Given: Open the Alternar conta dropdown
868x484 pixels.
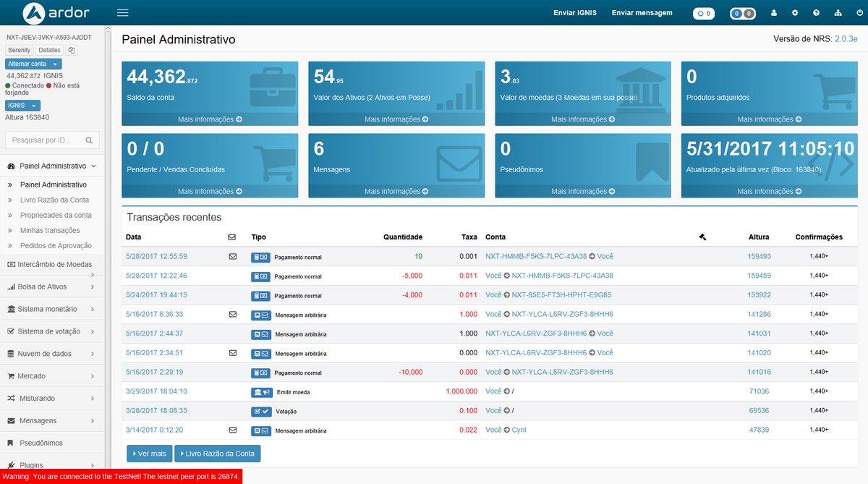Looking at the screenshot, I should (33, 64).
